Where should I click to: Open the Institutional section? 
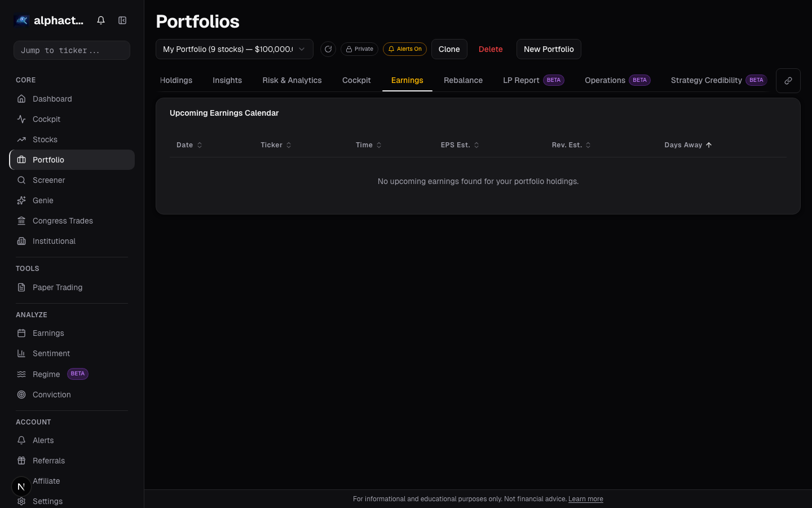[54, 241]
